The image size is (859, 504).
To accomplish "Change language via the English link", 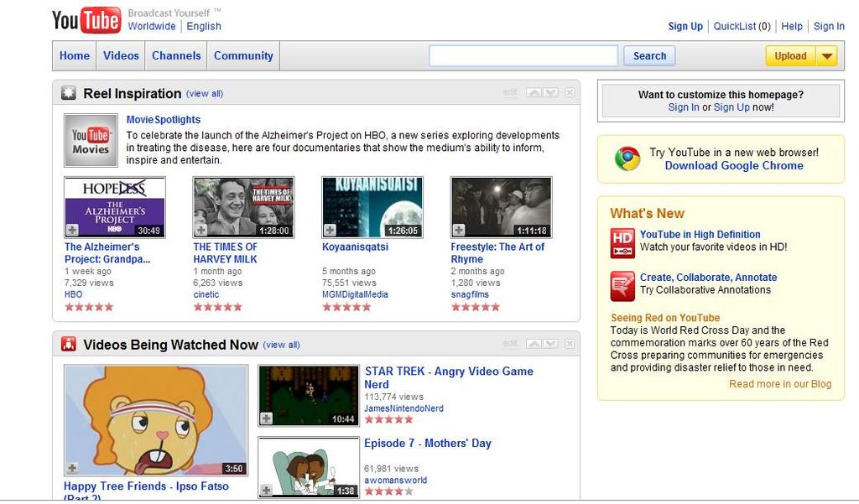I will (x=204, y=26).
